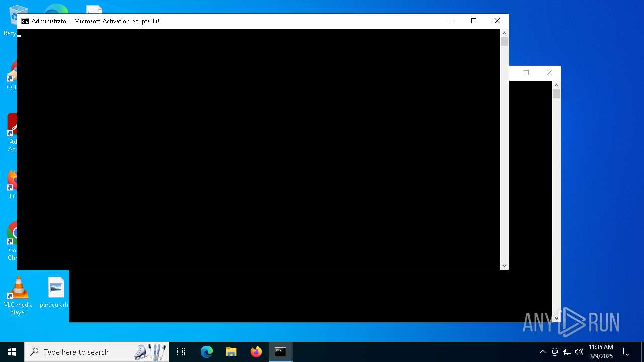Screen dimensions: 644x362
Task: Close the Microsoft_Activation_Scripts 3.0 window
Action: [497, 21]
